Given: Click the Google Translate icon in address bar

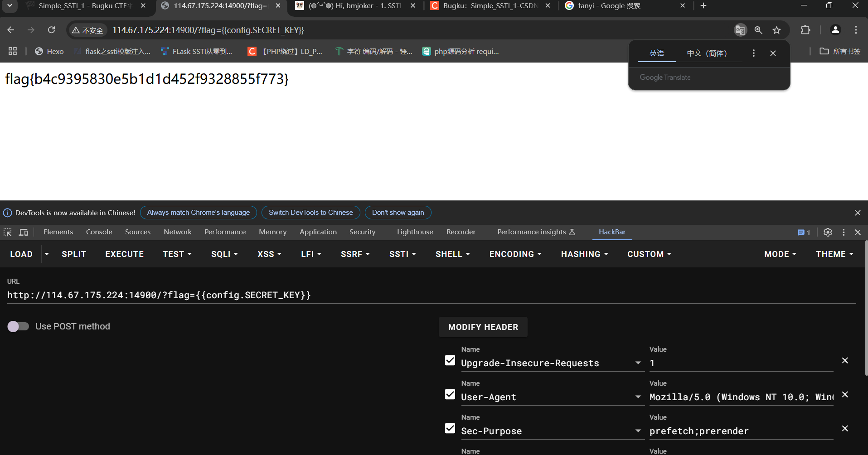Looking at the screenshot, I should pyautogui.click(x=740, y=30).
